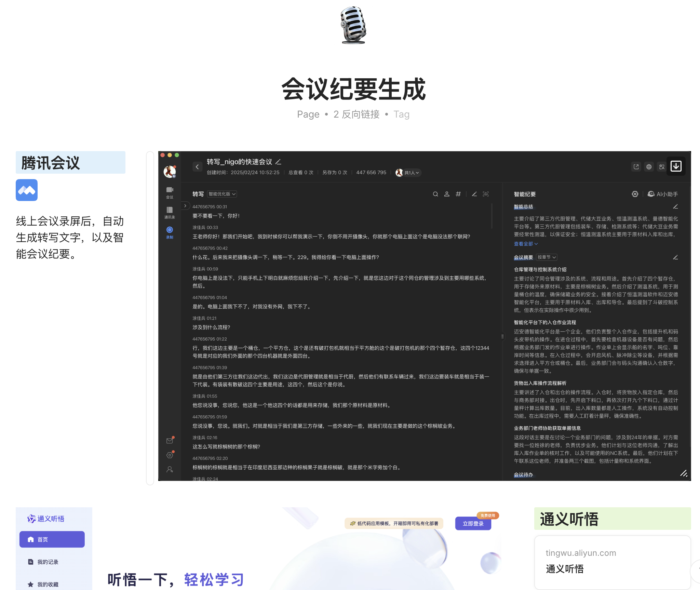Open the mail icon in the sidebar bottom
Viewport: 700px width, 590px height.
pyautogui.click(x=170, y=440)
